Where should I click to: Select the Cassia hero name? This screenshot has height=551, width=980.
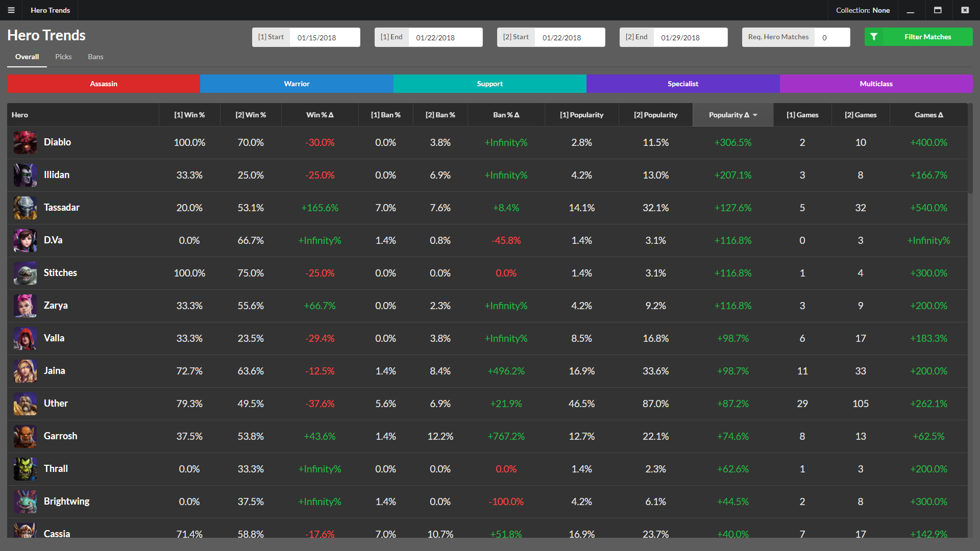(x=57, y=534)
